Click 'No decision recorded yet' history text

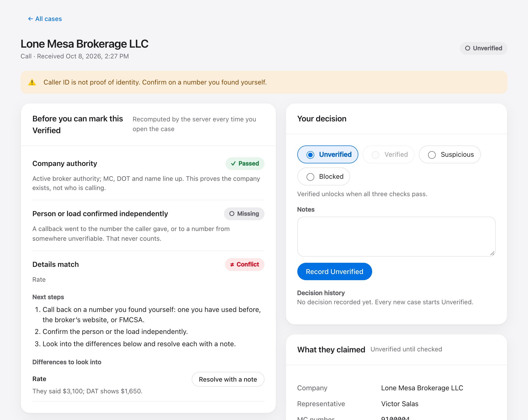(385, 302)
